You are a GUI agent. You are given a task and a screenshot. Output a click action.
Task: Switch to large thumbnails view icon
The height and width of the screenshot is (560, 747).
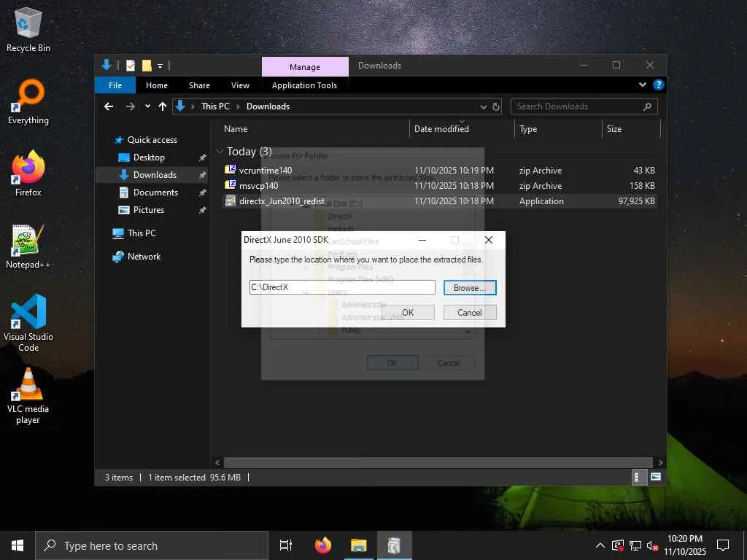tap(656, 477)
